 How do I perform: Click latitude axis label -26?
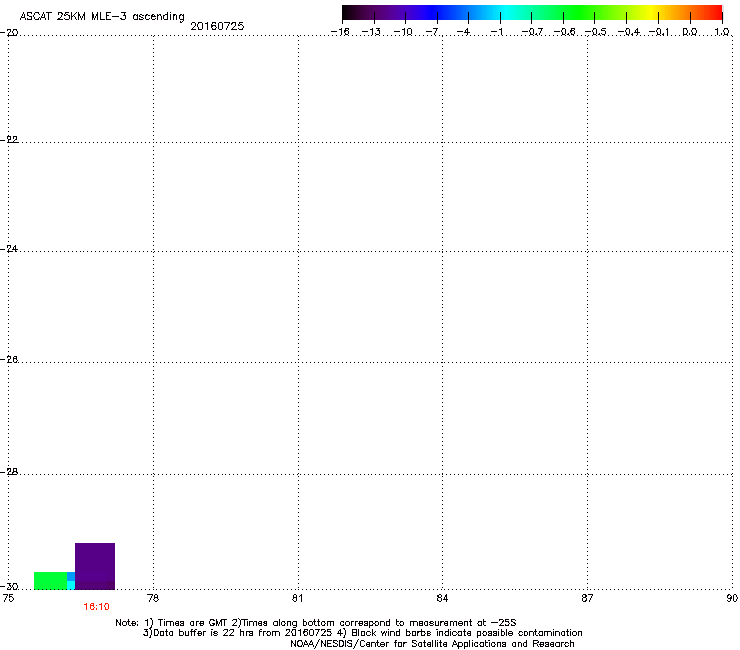pos(9,360)
